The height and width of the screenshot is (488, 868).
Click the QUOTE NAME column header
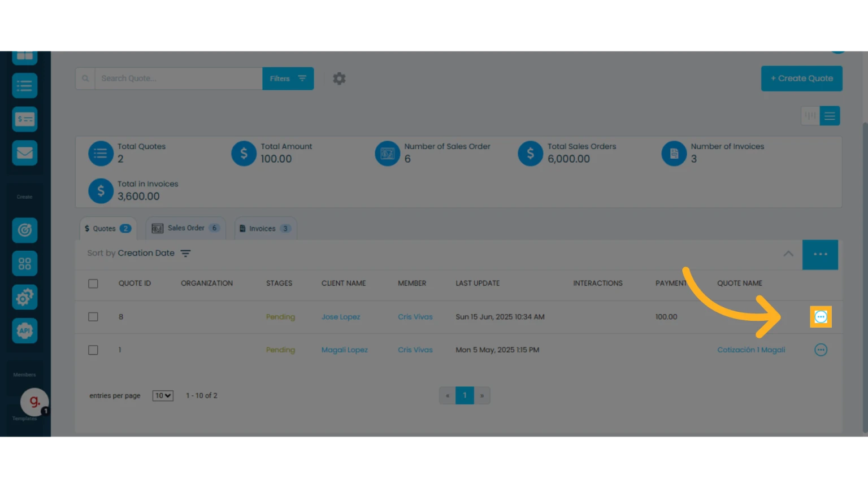click(740, 284)
